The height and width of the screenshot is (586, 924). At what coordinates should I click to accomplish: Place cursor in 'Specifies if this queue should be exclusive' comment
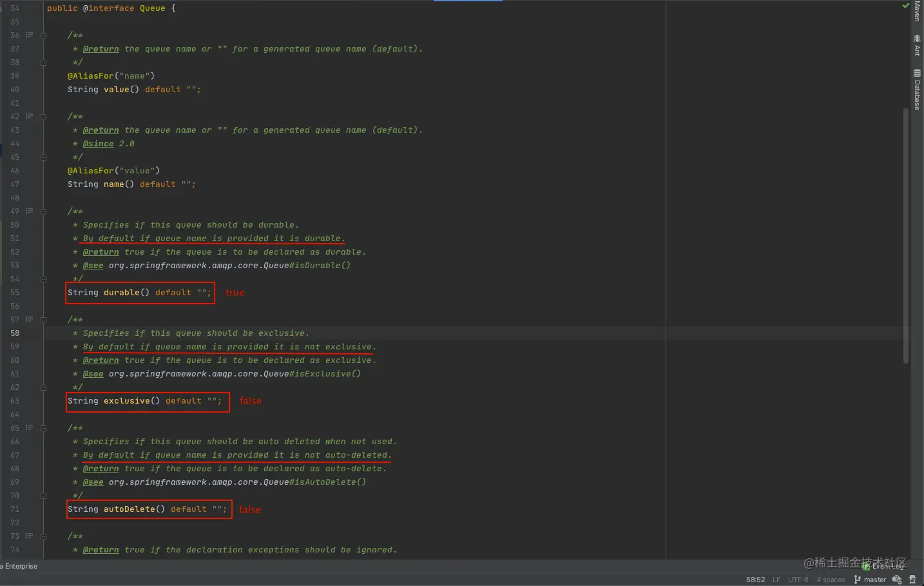(x=196, y=333)
